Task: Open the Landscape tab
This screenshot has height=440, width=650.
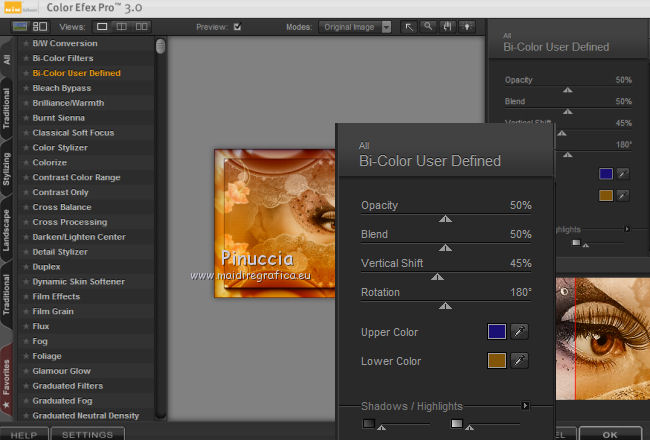Action: [x=6, y=230]
